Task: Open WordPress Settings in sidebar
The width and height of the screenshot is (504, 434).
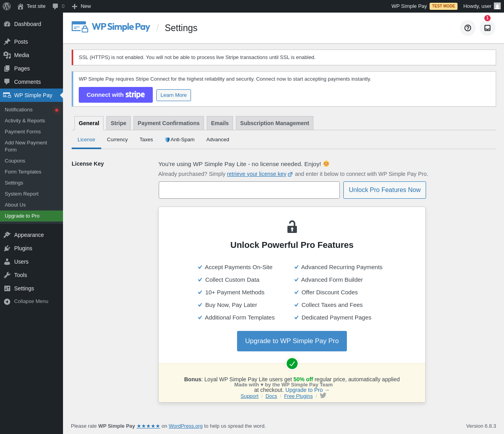Action: pos(31,288)
